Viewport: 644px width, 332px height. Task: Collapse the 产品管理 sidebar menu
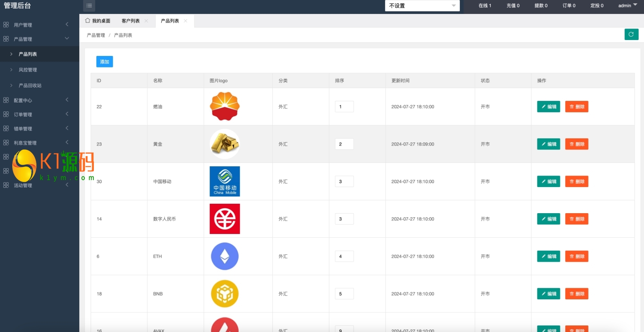click(40, 39)
